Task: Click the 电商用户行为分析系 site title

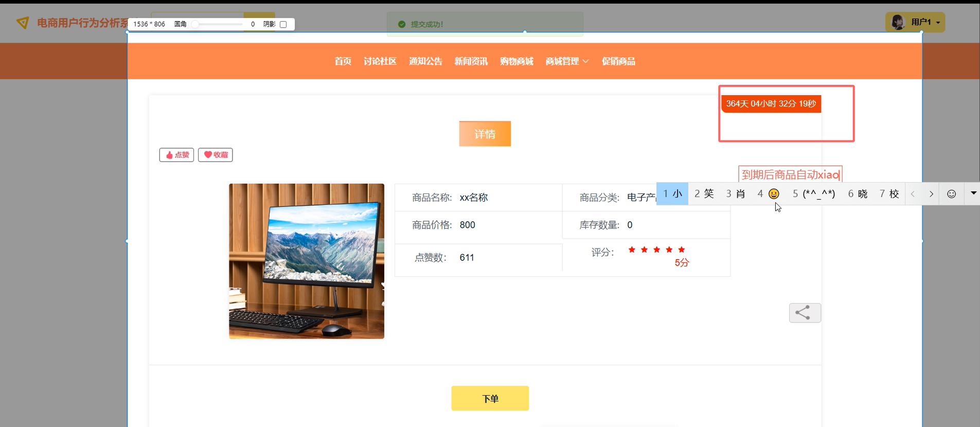Action: 82,23
